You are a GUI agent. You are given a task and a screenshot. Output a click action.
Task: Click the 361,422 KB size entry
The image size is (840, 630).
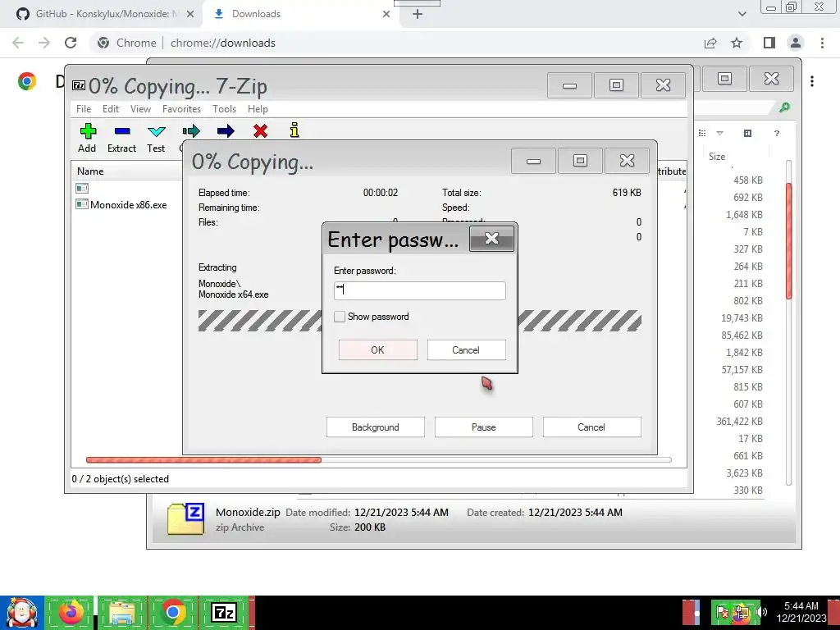coord(739,421)
